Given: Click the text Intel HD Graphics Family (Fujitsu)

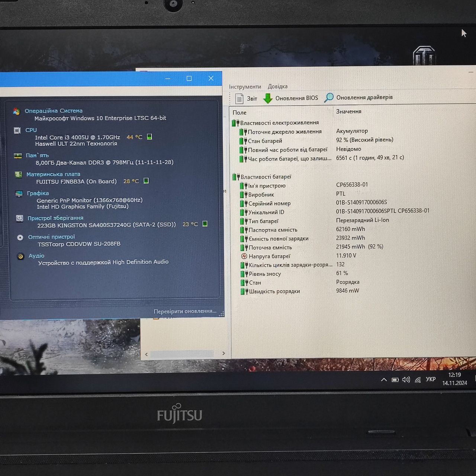Looking at the screenshot, I should [x=83, y=207].
